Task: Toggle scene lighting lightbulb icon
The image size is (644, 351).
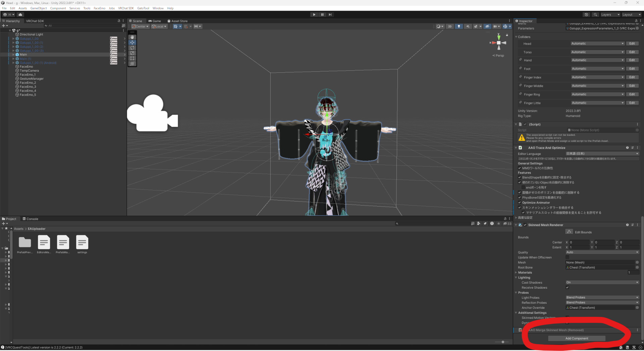Action: point(459,26)
